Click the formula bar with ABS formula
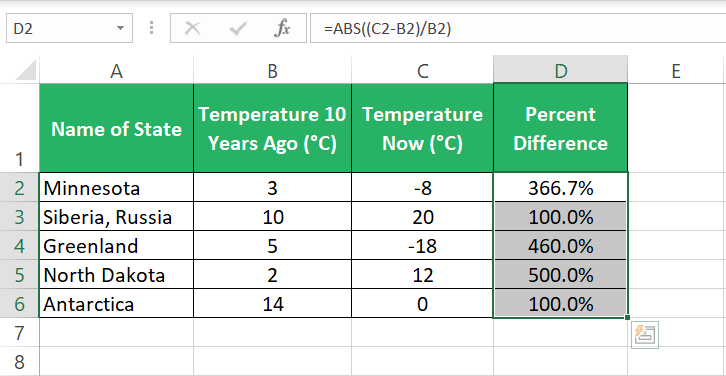This screenshot has width=726, height=376. point(518,29)
